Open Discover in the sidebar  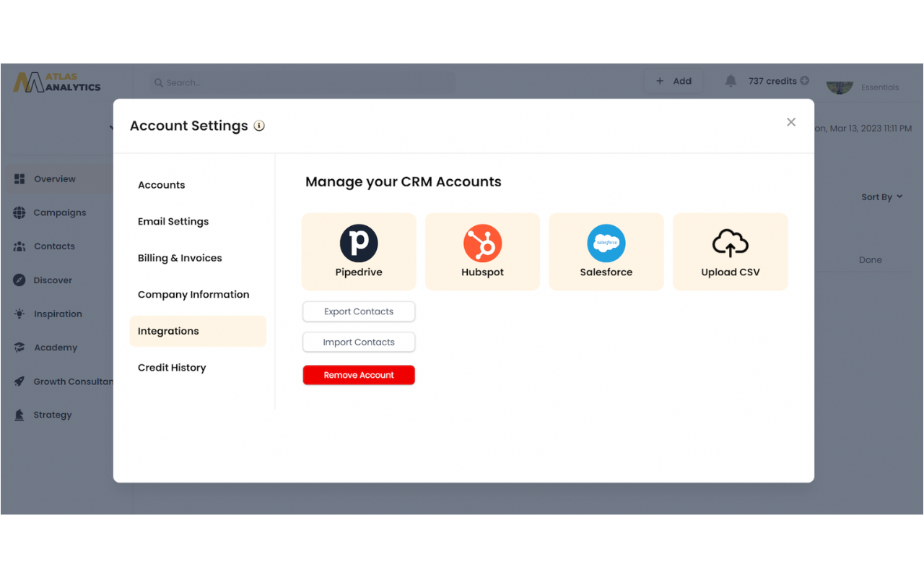(x=53, y=280)
